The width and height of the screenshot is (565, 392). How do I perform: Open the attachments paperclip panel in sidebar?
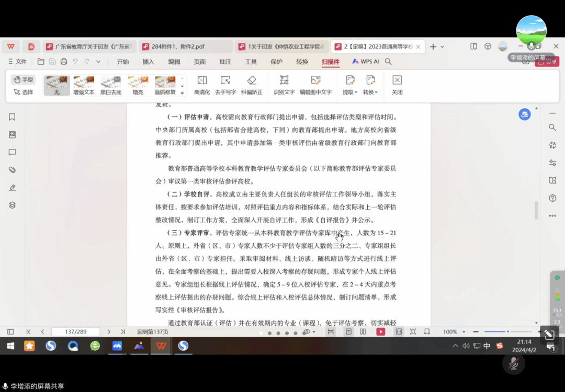click(12, 170)
